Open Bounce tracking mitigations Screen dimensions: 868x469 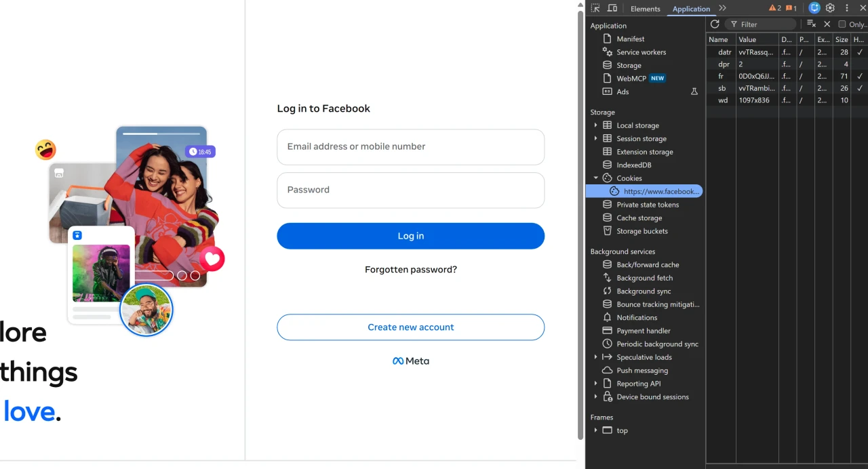[658, 304]
